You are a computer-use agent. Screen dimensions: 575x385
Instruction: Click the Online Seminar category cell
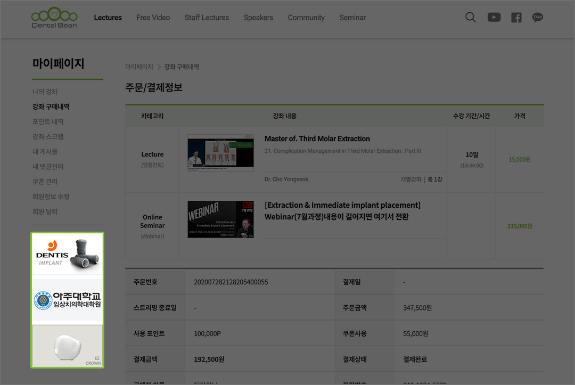tap(152, 226)
